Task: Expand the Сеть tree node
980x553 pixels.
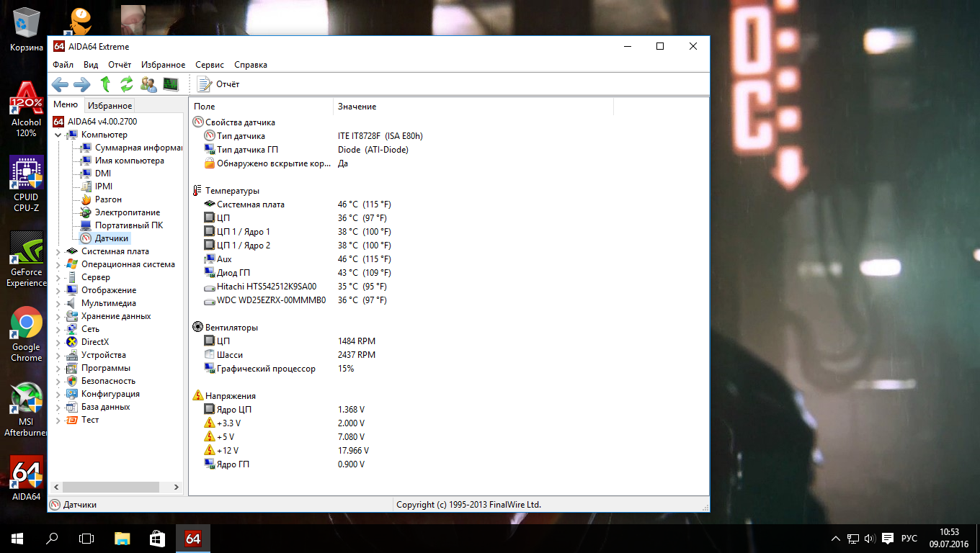Action: [58, 329]
